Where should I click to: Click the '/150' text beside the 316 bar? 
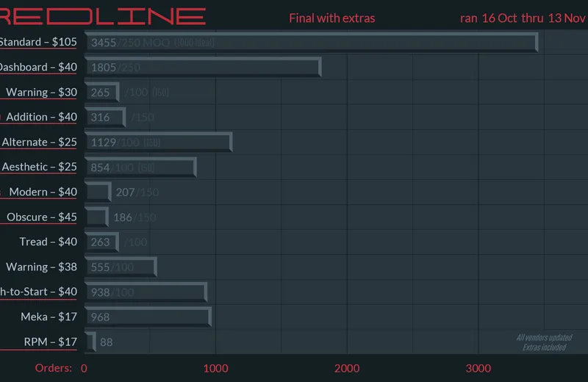143,118
